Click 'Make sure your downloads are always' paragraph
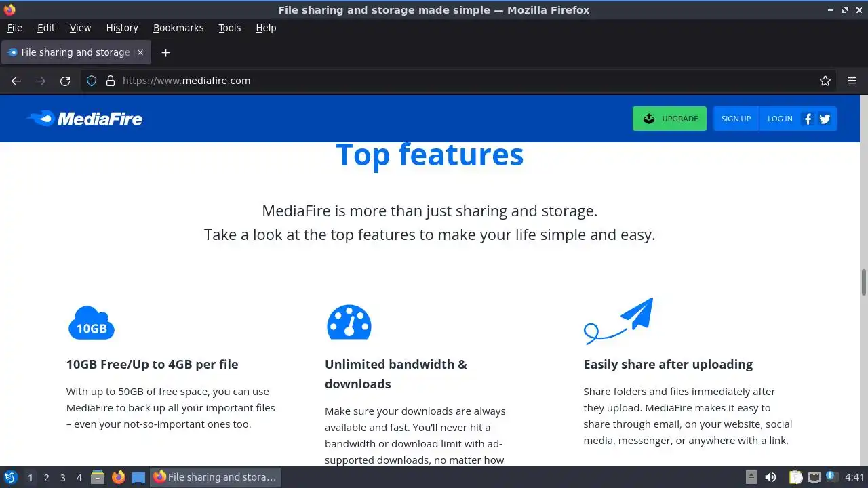 (415, 435)
